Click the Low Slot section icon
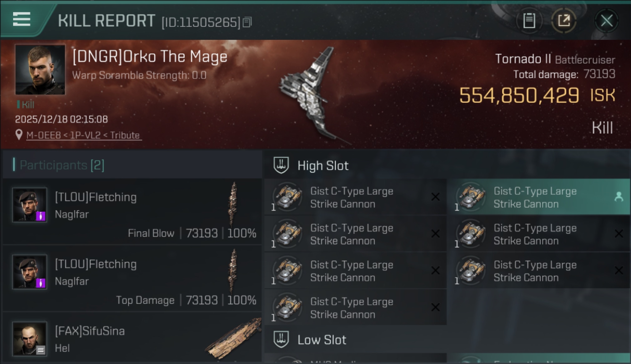The width and height of the screenshot is (631, 364). tap(281, 339)
